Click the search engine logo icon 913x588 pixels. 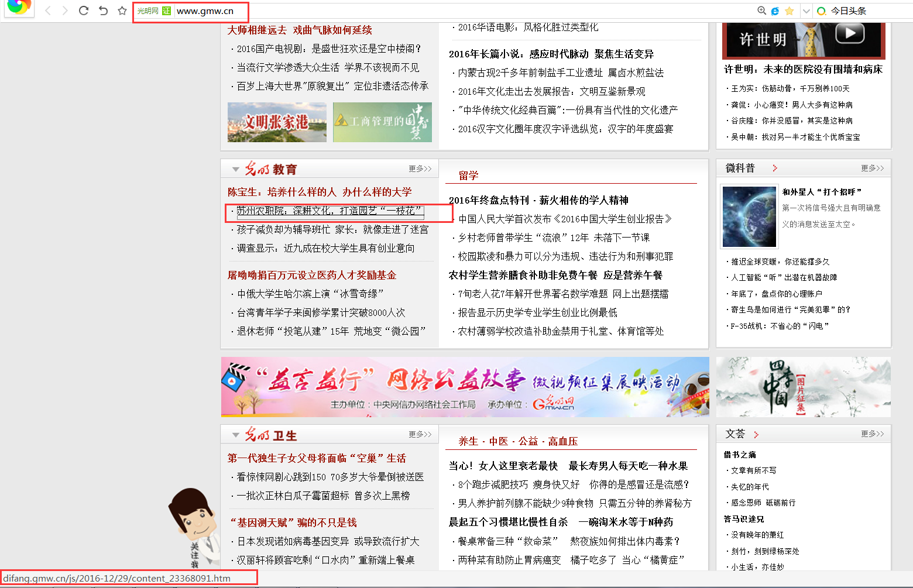[x=822, y=11]
